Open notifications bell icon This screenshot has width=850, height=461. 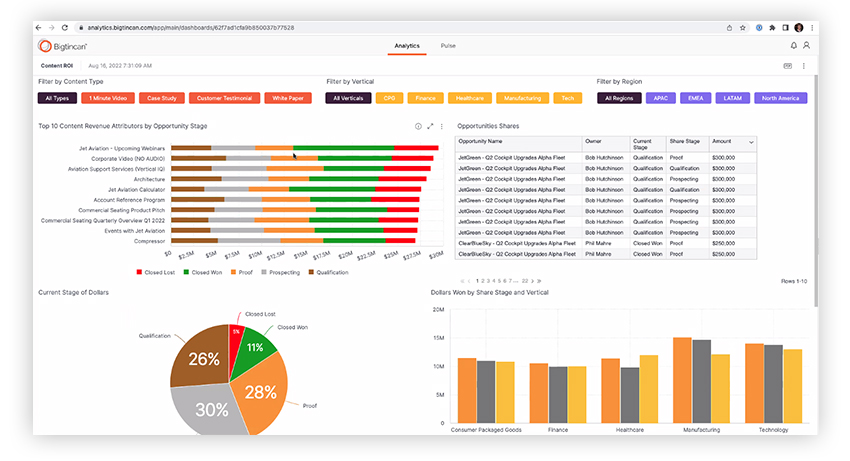tap(794, 46)
